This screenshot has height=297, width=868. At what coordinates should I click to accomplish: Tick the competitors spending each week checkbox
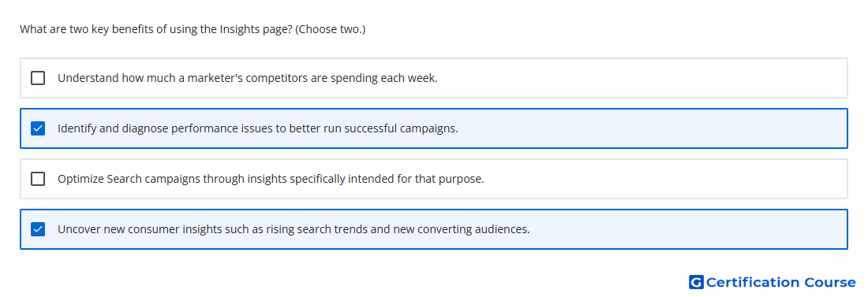38,78
